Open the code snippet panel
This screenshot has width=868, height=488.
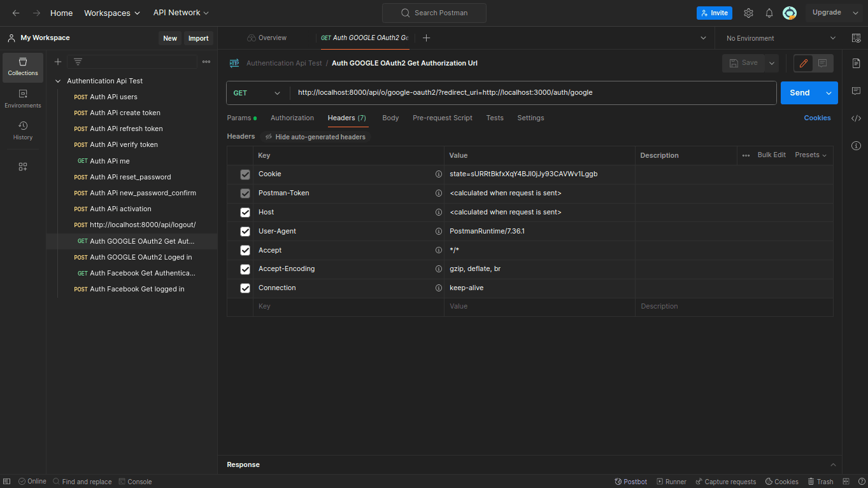[x=856, y=118]
